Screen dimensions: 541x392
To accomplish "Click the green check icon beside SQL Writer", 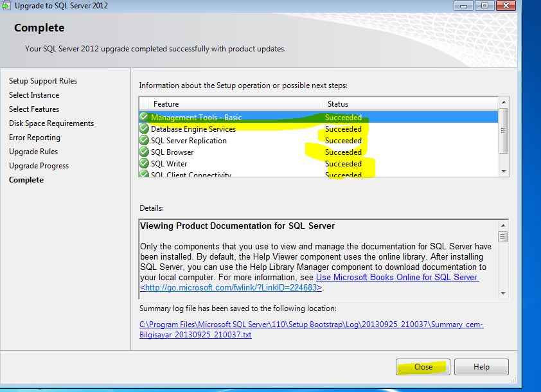I will click(144, 164).
